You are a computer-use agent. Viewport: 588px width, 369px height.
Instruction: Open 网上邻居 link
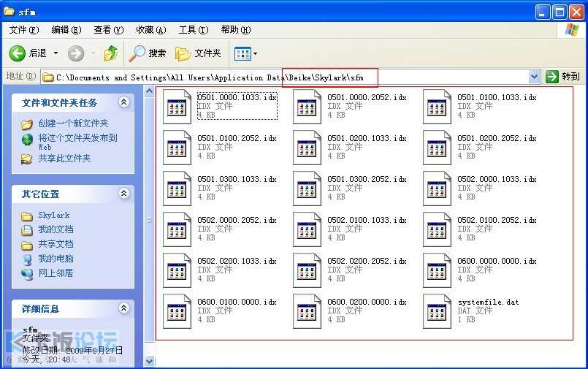tap(56, 273)
